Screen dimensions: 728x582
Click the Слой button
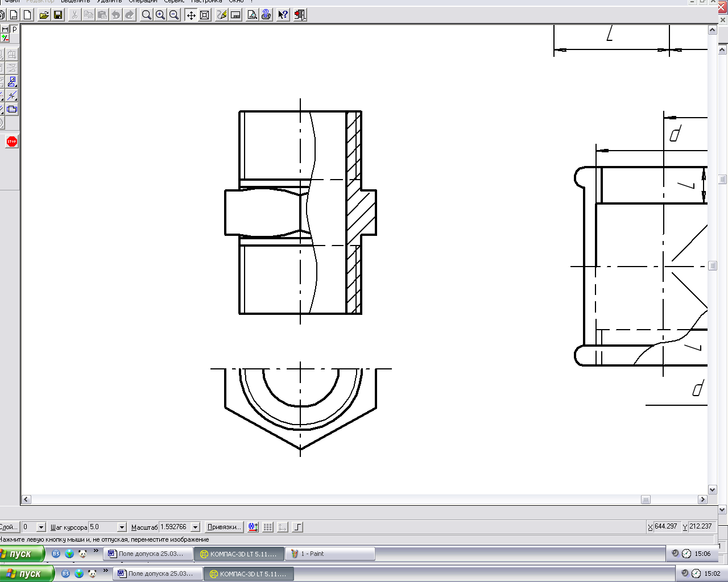pos(9,527)
